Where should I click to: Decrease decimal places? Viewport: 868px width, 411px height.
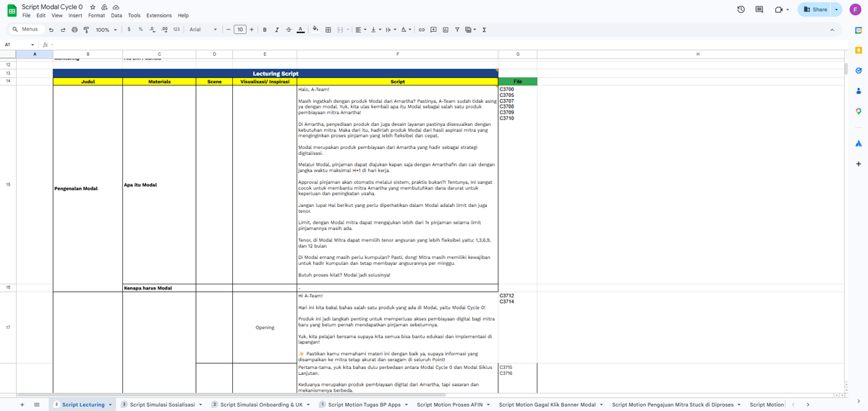(x=152, y=30)
